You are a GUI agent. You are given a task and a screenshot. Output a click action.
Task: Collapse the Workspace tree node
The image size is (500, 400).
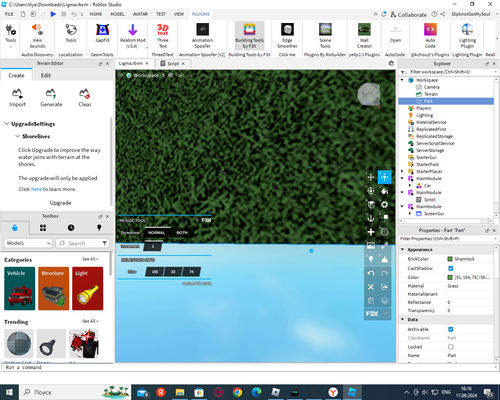click(x=402, y=80)
